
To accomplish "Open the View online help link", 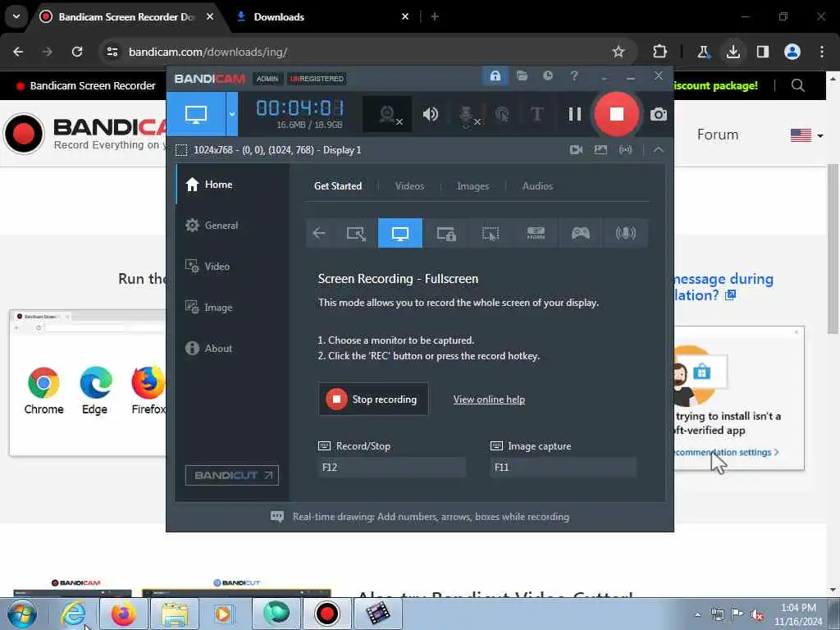I will pos(489,399).
